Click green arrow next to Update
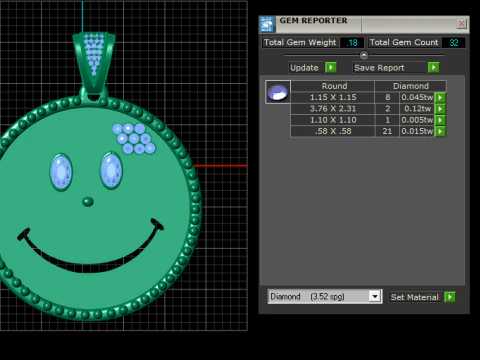480x360 pixels. point(331,68)
